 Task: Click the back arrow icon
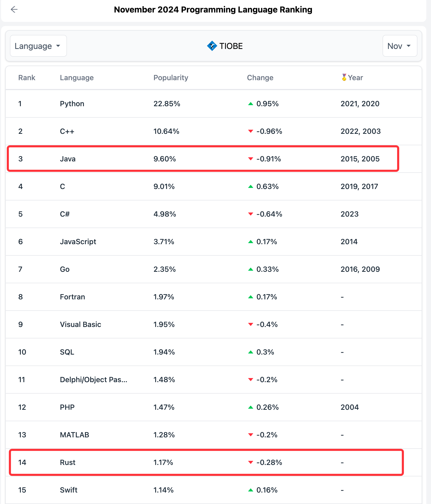click(x=14, y=10)
